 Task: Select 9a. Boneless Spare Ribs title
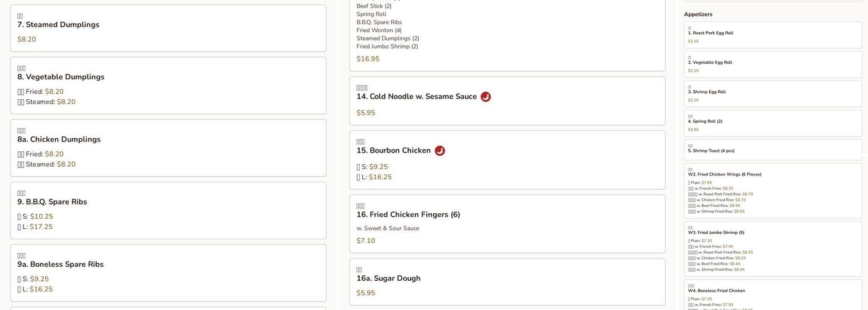[x=60, y=265]
